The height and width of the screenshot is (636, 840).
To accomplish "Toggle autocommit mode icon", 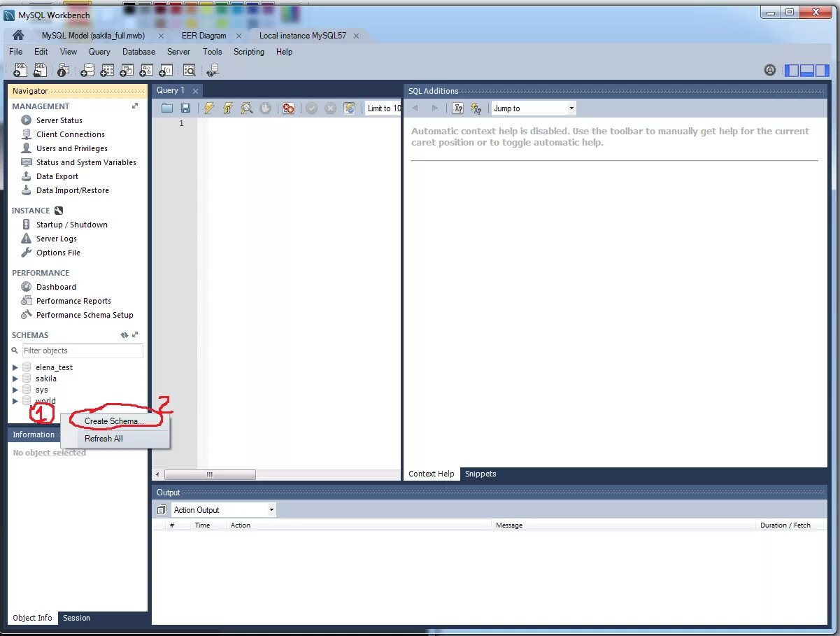I will (x=350, y=108).
